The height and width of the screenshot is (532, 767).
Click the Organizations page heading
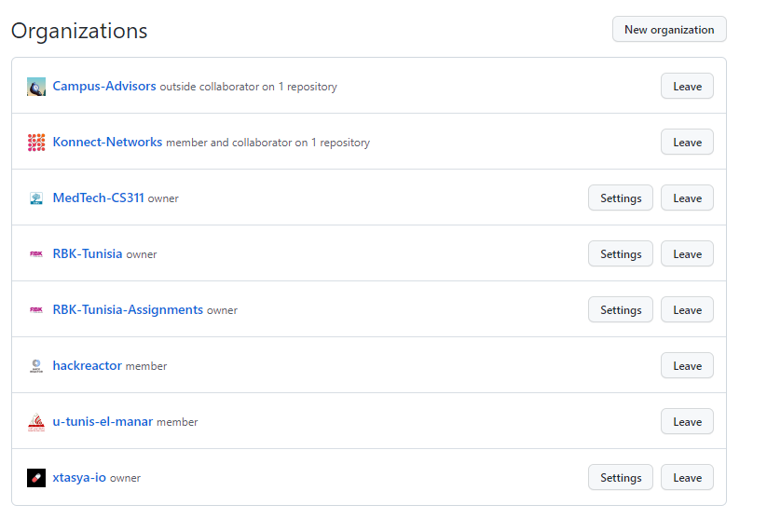[79, 31]
